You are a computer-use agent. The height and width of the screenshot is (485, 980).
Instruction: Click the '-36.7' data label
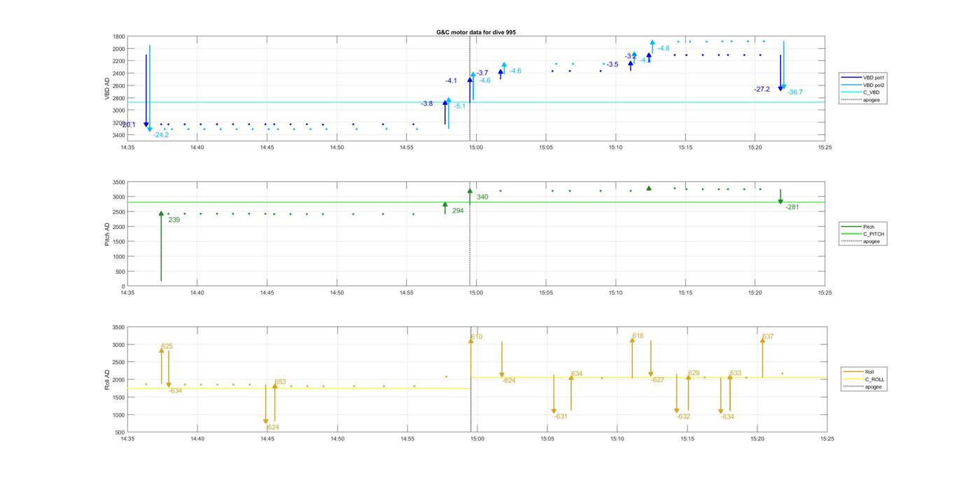pyautogui.click(x=794, y=92)
